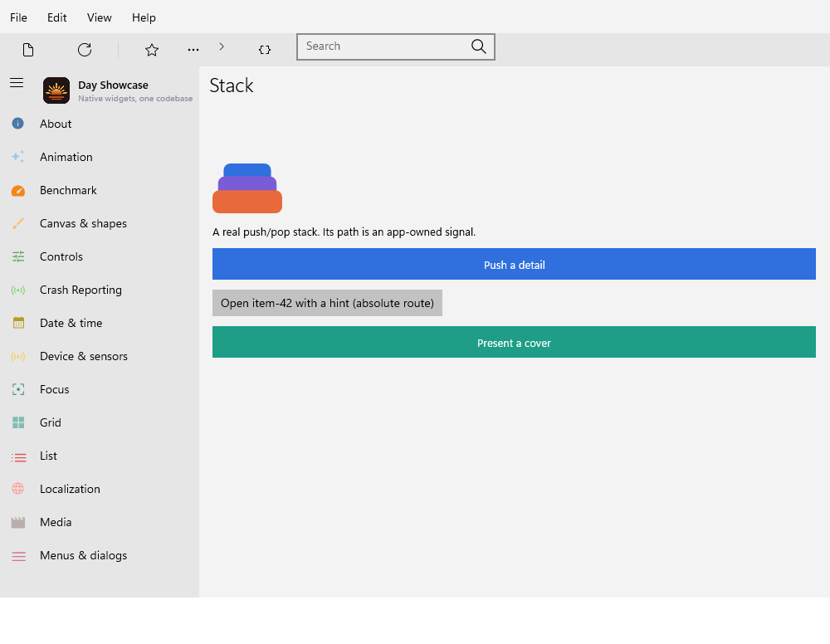Viewport: 830px width, 644px height.
Task: Click the About info icon
Action: [x=18, y=124]
